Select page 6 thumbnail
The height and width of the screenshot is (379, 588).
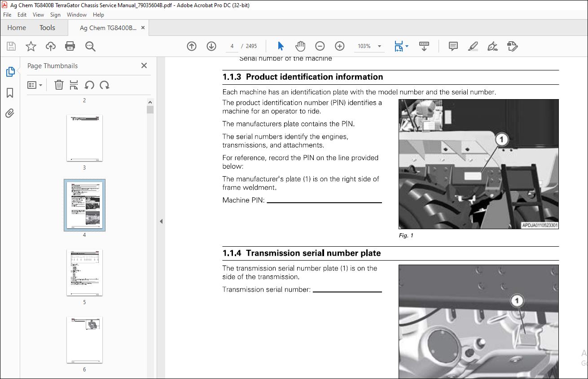tap(84, 340)
